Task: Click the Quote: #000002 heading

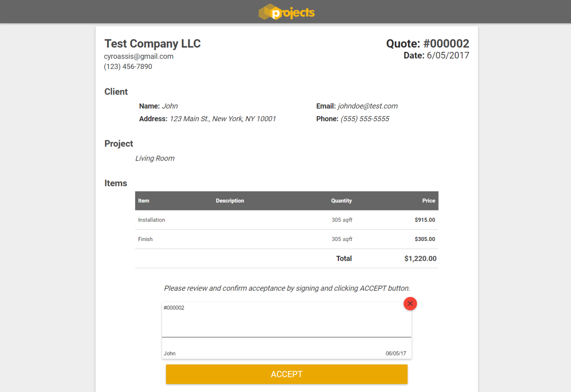Action: 427,44
